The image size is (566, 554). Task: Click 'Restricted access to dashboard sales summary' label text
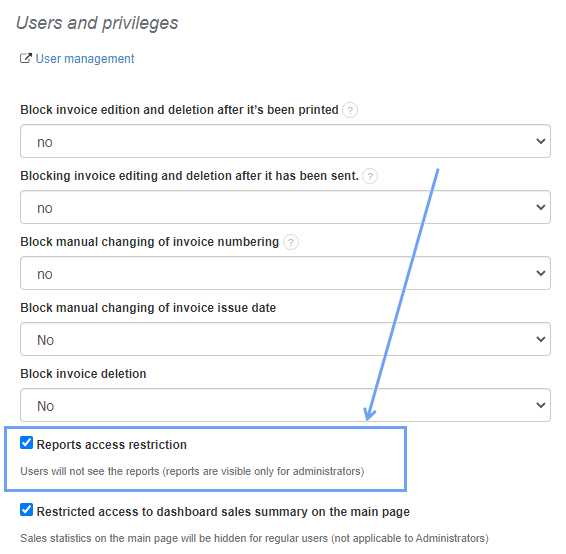coord(223,512)
